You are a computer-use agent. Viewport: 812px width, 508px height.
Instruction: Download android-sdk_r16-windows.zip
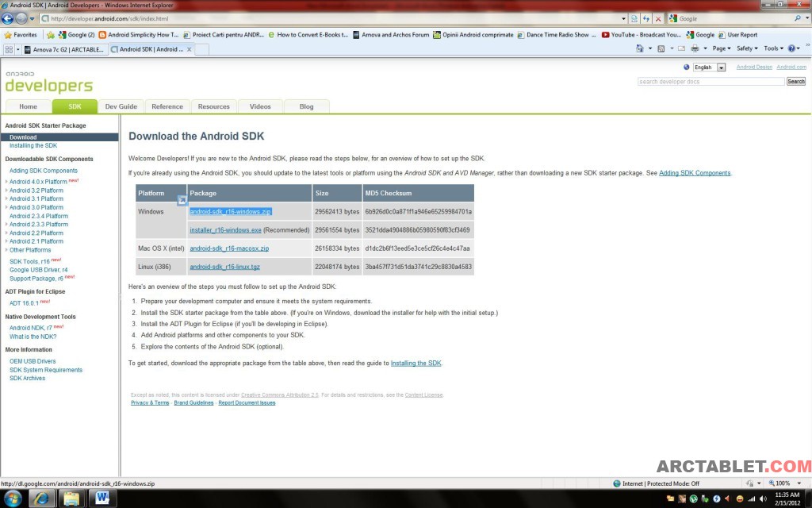pos(231,211)
